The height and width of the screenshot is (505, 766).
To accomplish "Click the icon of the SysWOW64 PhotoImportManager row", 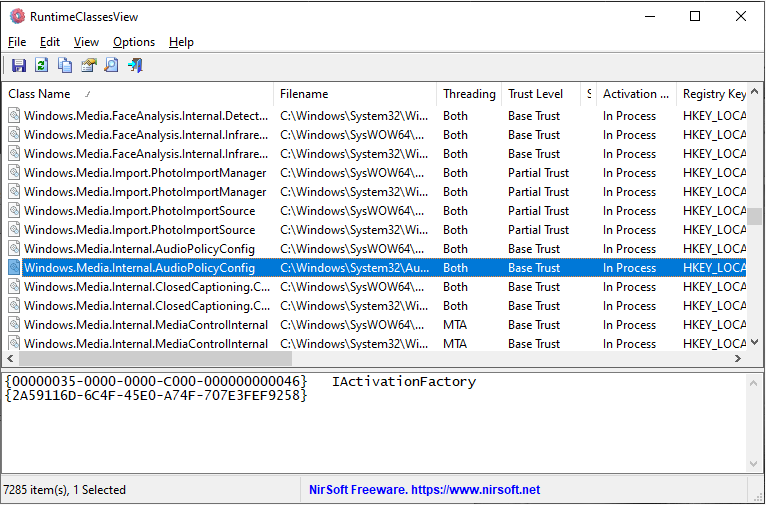I will coord(15,173).
